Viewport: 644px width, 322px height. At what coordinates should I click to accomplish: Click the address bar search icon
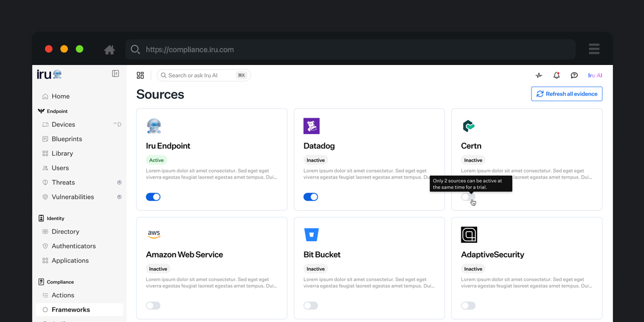click(x=135, y=49)
